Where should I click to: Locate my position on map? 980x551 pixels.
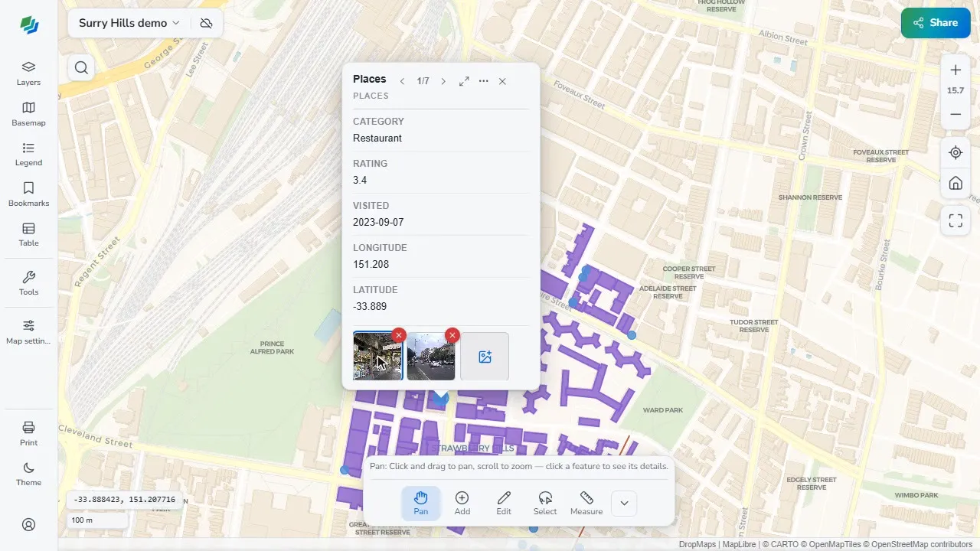955,152
